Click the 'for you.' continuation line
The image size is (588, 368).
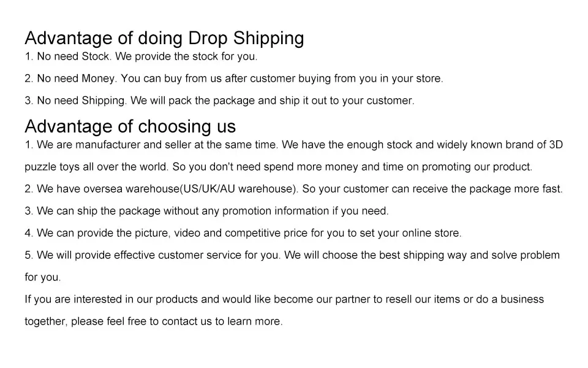coord(43,277)
